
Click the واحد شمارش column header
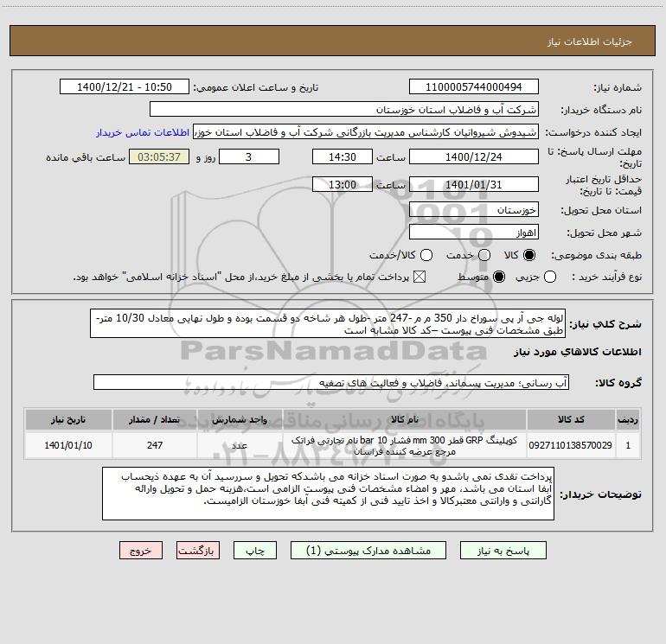tap(240, 419)
